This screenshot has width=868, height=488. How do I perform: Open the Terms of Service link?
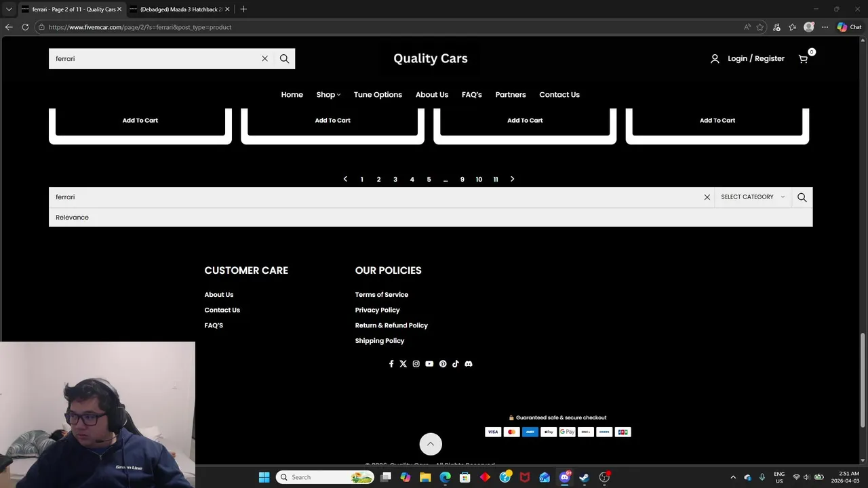[382, 295]
